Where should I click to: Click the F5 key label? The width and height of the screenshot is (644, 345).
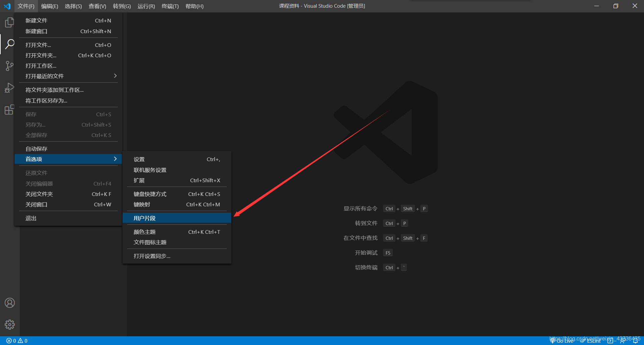tap(388, 253)
